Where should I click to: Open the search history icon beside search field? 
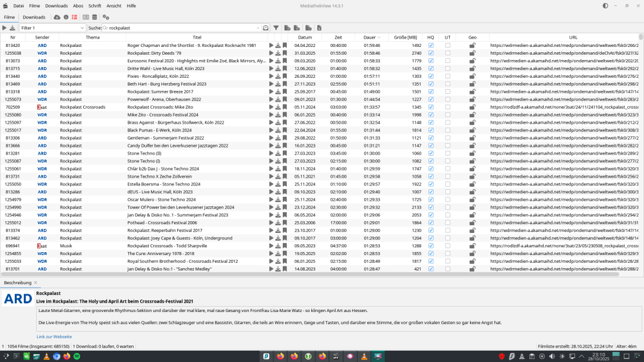click(x=266, y=28)
